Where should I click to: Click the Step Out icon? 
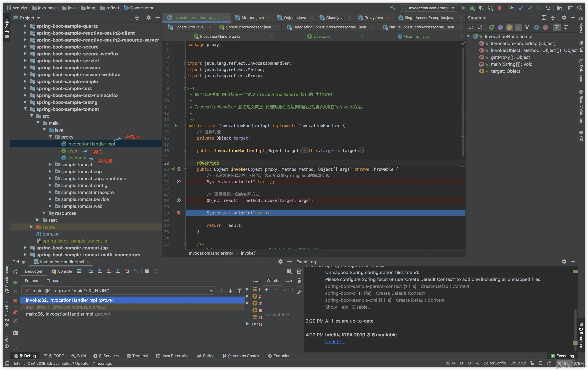point(118,271)
